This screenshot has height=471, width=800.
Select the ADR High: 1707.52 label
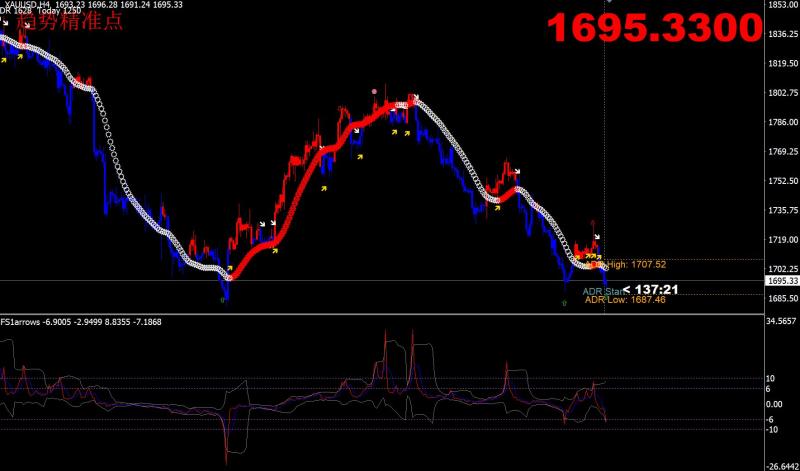pyautogui.click(x=626, y=265)
